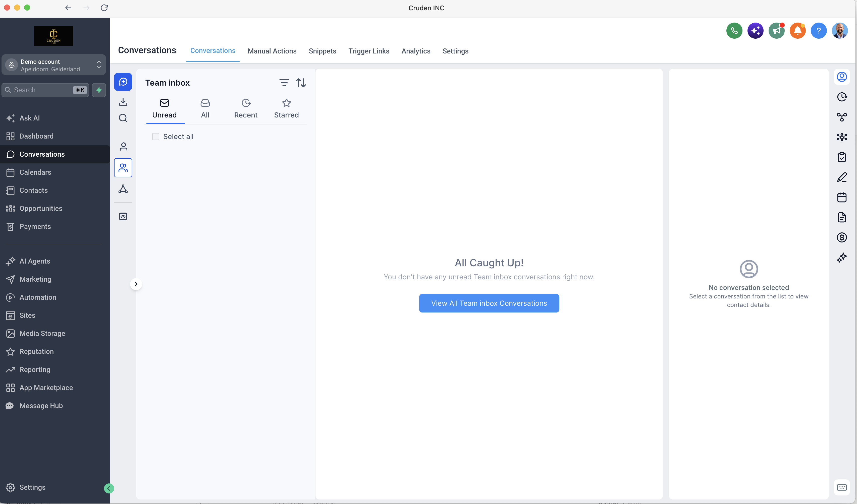Open the payments dollar icon in right rail
857x504 pixels.
[x=842, y=237]
